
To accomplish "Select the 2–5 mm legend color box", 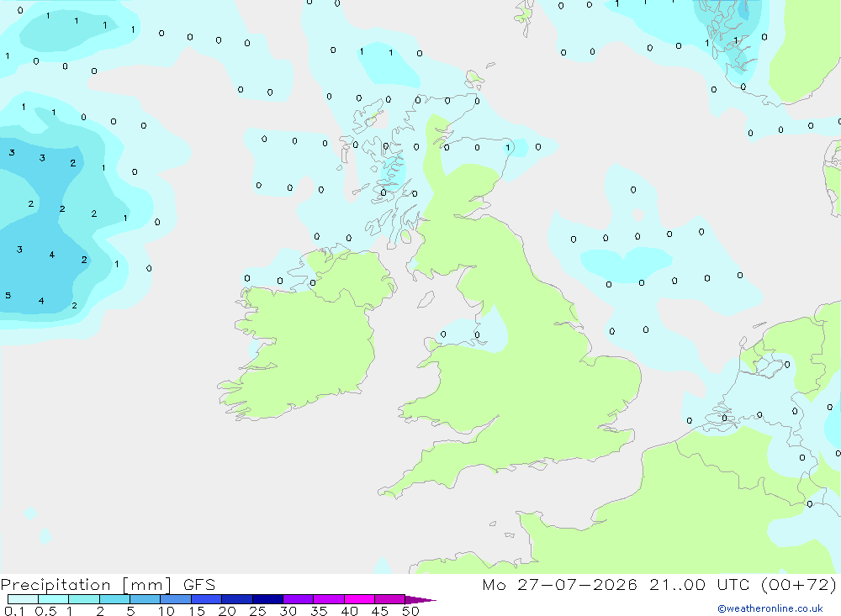I will pos(114,599).
